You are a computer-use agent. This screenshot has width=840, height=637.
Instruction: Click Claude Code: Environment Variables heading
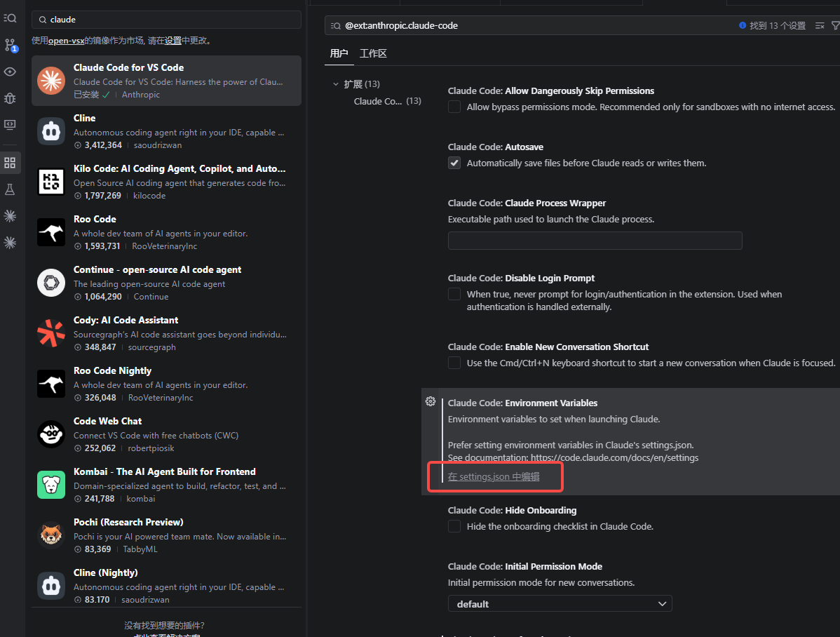(522, 403)
